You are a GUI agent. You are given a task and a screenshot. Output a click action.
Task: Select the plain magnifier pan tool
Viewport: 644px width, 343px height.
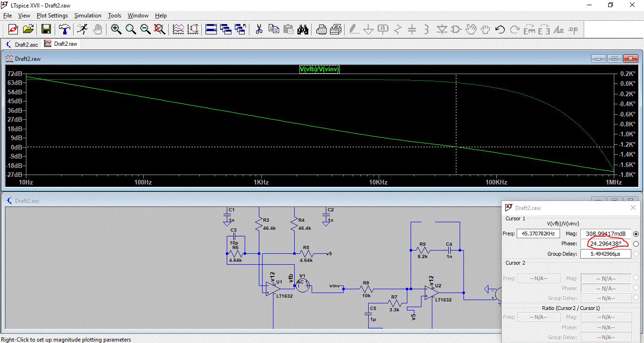point(131,29)
